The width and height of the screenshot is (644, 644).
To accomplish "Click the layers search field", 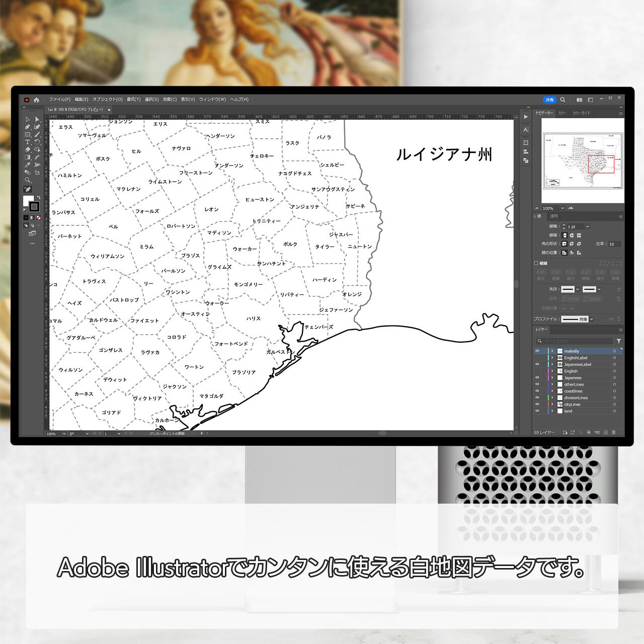I will 575,341.
